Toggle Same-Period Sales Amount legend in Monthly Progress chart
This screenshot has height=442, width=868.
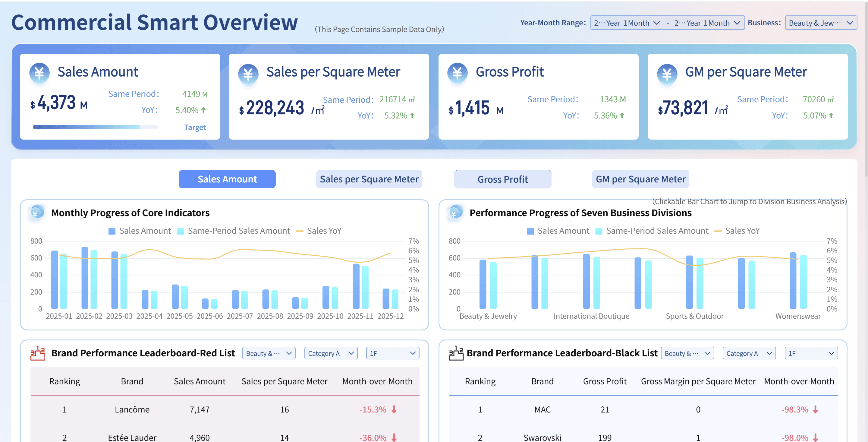click(x=233, y=231)
